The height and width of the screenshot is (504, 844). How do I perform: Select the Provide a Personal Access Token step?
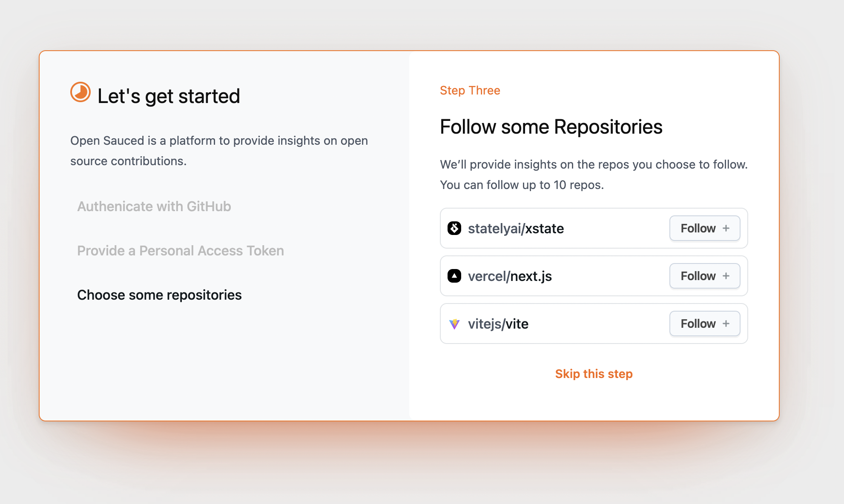pyautogui.click(x=180, y=251)
